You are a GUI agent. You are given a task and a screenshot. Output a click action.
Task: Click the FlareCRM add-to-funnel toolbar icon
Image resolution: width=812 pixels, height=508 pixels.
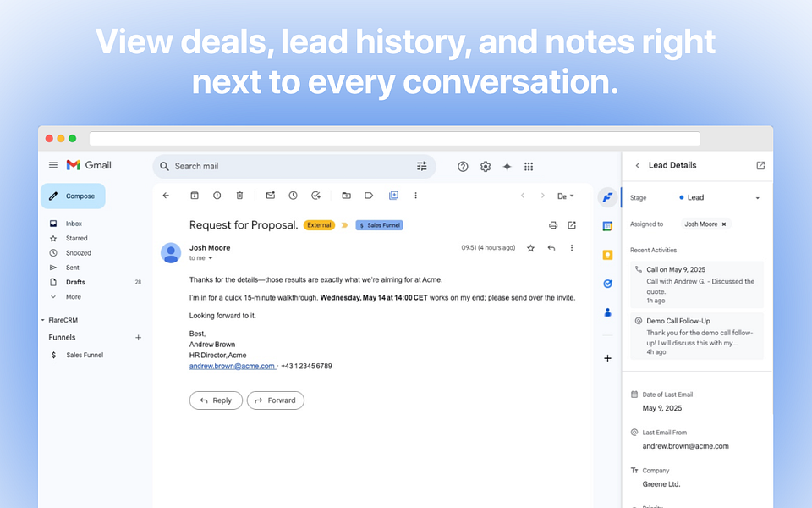coord(393,196)
